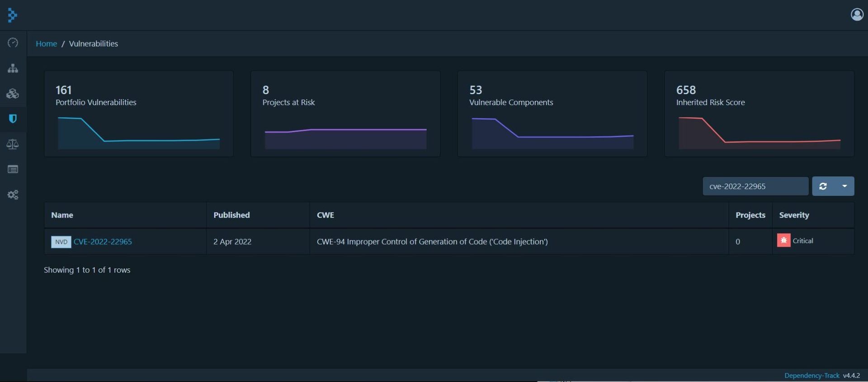Click "Showing 1 to 1 of 1 rows" text
Screen dimensions: 868x382
87,270
